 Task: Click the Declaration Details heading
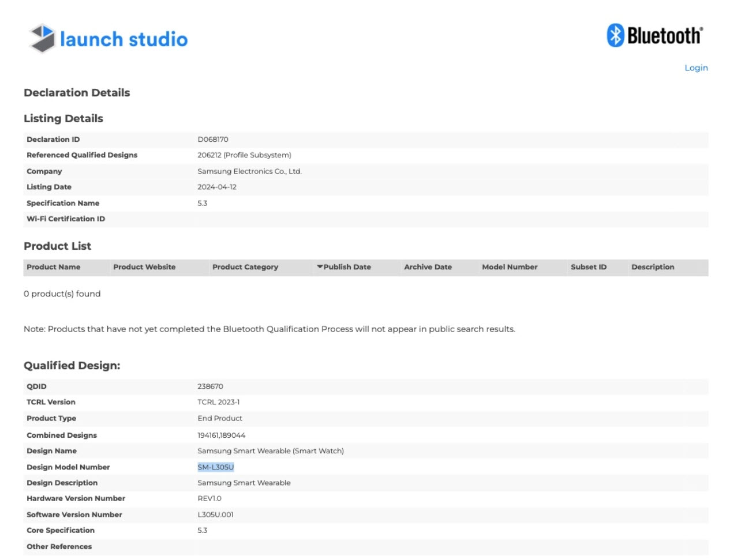pyautogui.click(x=77, y=93)
